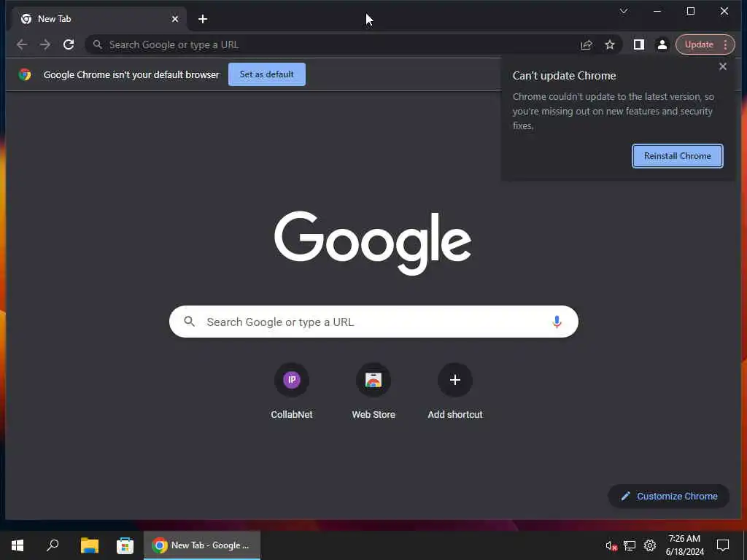Open the notification center icon
Screen dimensions: 747x560
tap(723, 545)
